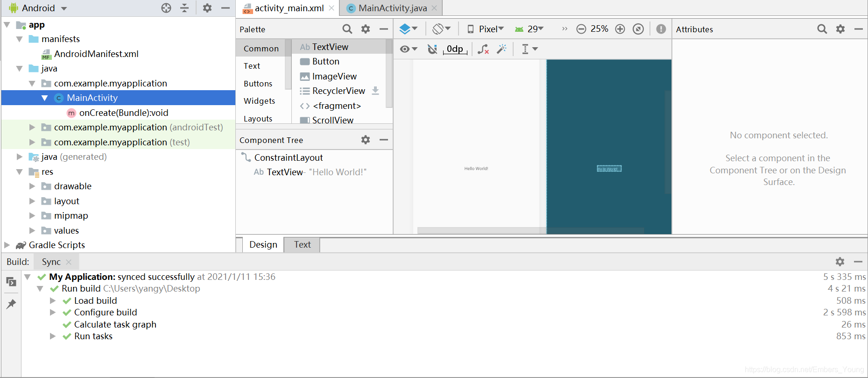Expand the Run tasks step

(53, 336)
